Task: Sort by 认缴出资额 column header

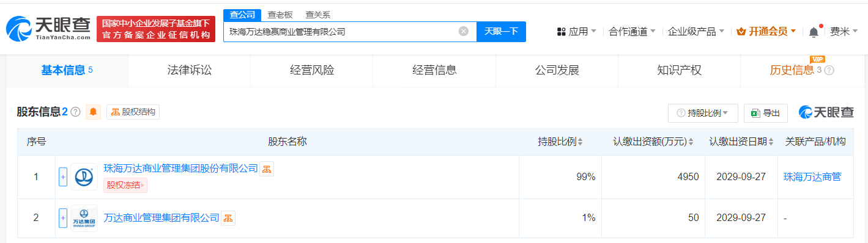Action: click(653, 142)
